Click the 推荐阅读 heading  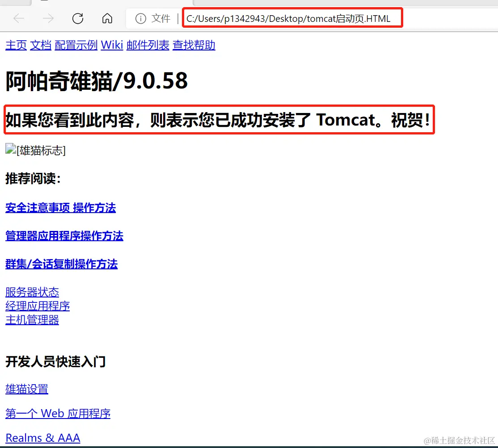coord(33,178)
